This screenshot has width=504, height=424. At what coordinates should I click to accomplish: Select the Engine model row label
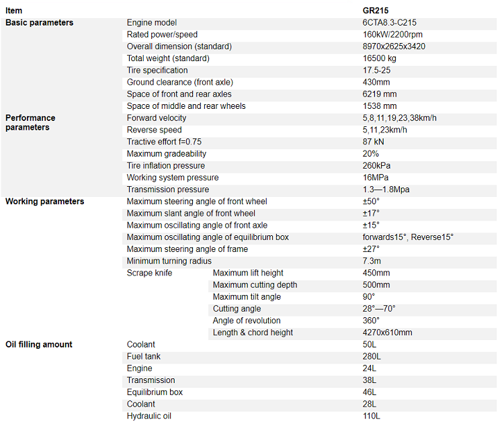pyautogui.click(x=152, y=22)
